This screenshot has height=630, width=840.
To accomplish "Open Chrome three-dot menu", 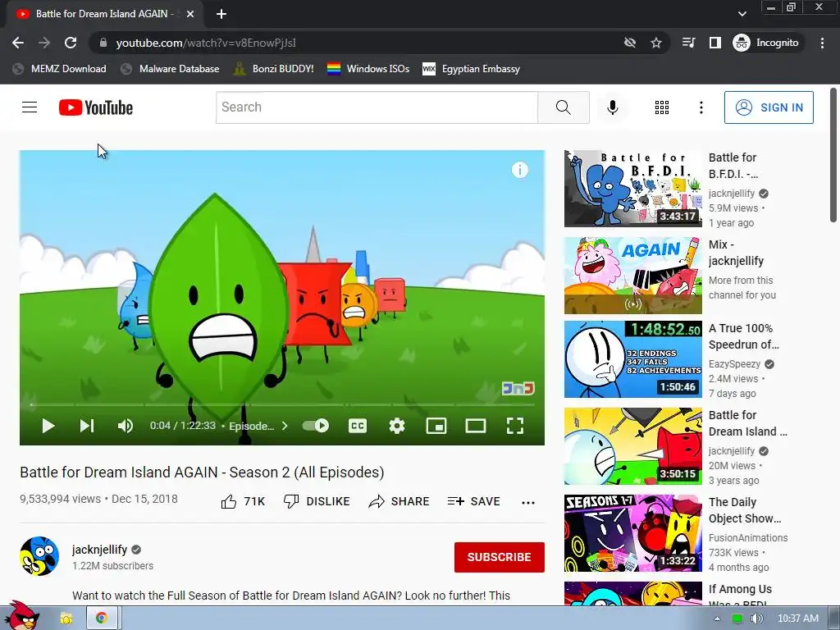I will point(822,43).
